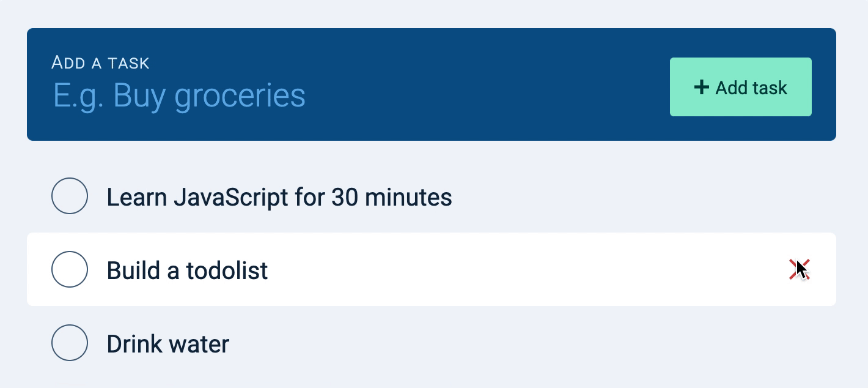Click the "Build a todolist" task title
Image resolution: width=868 pixels, height=388 pixels.
187,270
